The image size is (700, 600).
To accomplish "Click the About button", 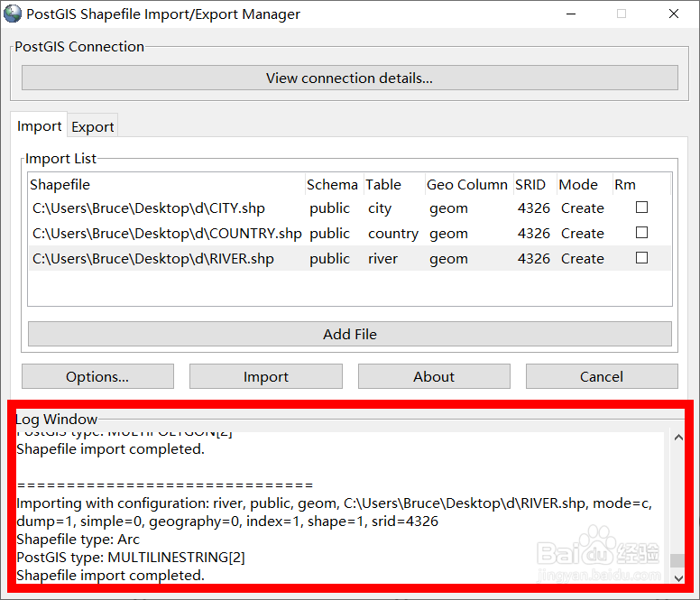I will [434, 377].
